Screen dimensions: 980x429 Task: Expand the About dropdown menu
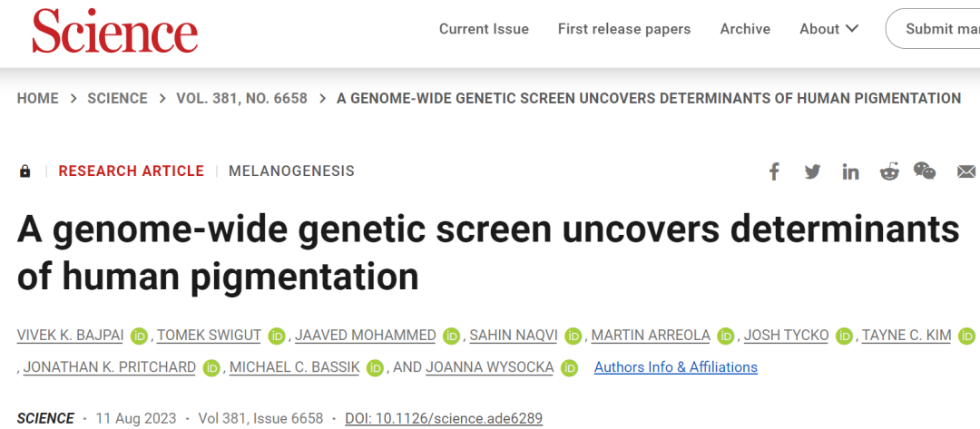828,29
